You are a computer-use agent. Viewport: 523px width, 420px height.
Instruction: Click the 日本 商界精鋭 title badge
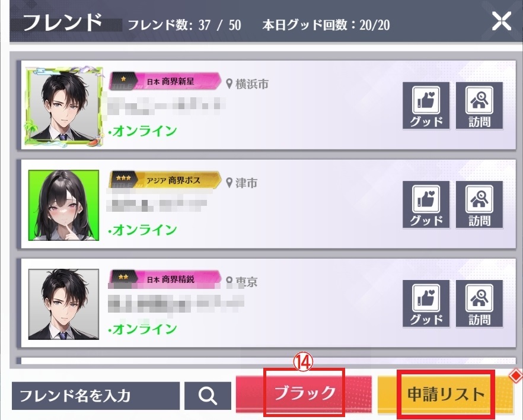[165, 279]
